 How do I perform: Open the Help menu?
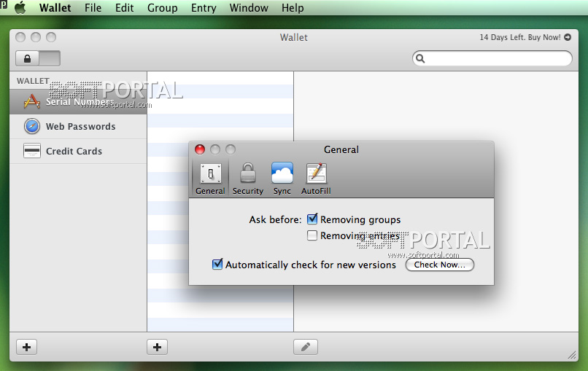[293, 8]
